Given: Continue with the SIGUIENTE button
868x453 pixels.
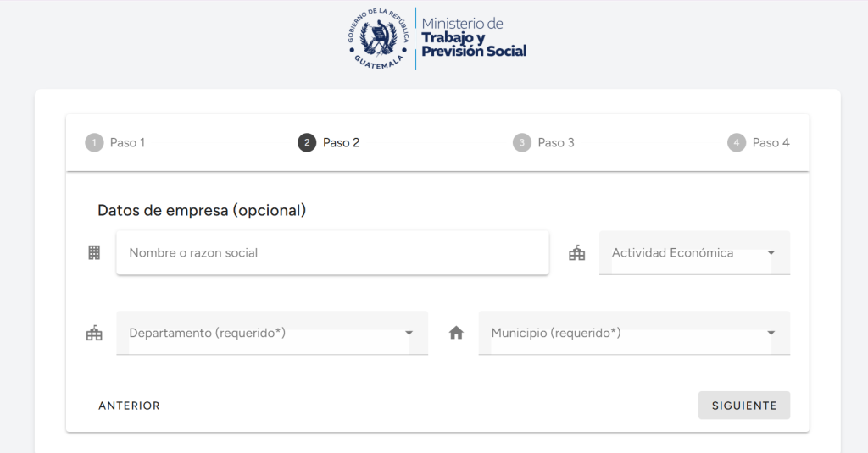Looking at the screenshot, I should pyautogui.click(x=744, y=406).
